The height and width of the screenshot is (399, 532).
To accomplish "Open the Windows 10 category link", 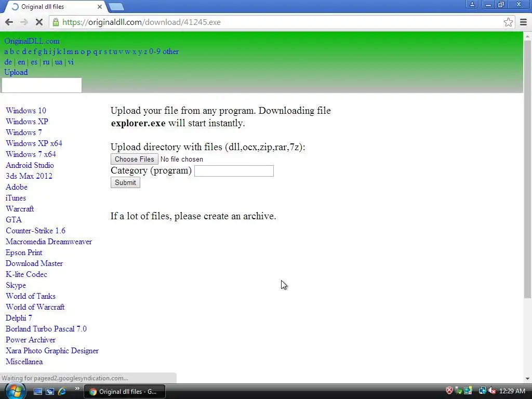I will [26, 111].
